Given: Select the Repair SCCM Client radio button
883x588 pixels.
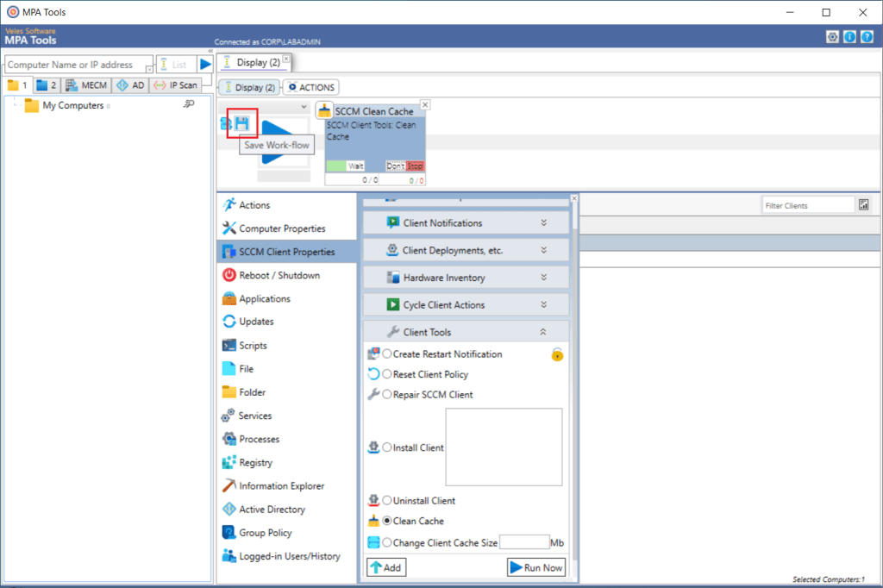Looking at the screenshot, I should coord(387,394).
